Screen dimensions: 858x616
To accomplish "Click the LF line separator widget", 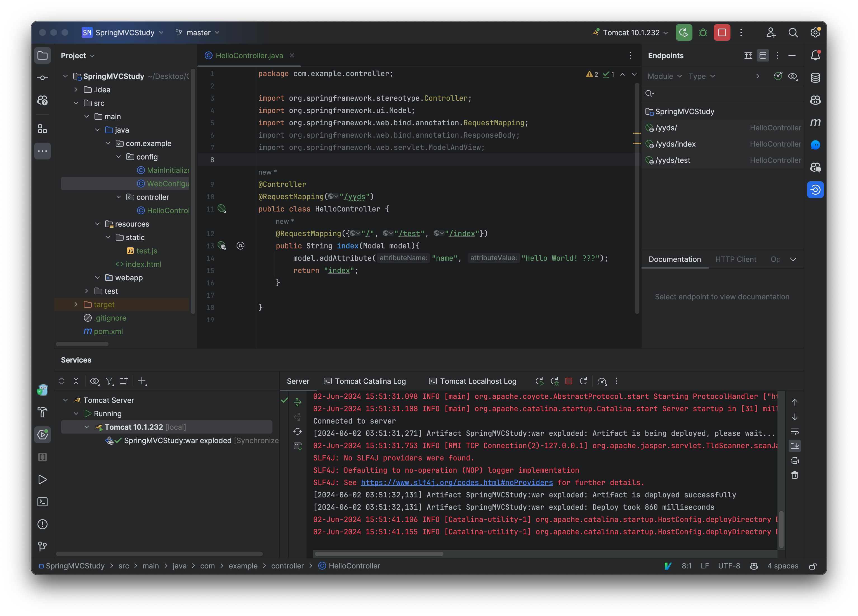I will pos(704,566).
